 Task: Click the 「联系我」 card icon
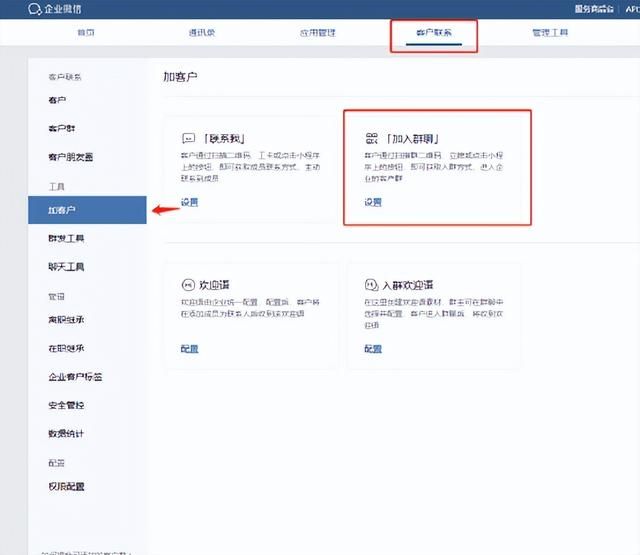188,138
